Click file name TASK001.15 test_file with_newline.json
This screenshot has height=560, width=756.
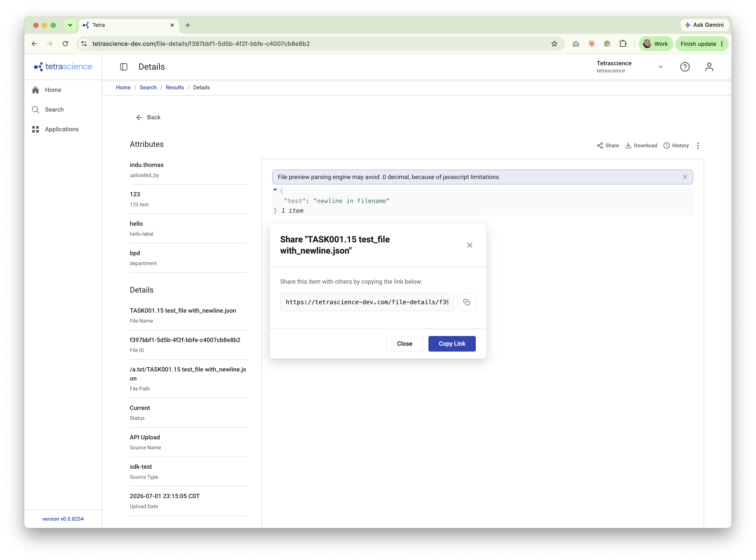coord(183,310)
